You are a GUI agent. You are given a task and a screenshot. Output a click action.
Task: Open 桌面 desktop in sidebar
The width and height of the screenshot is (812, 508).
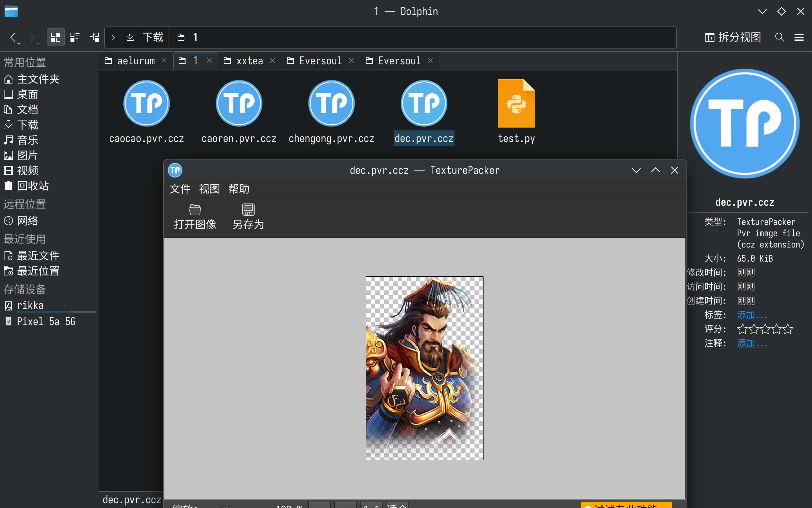49,95
